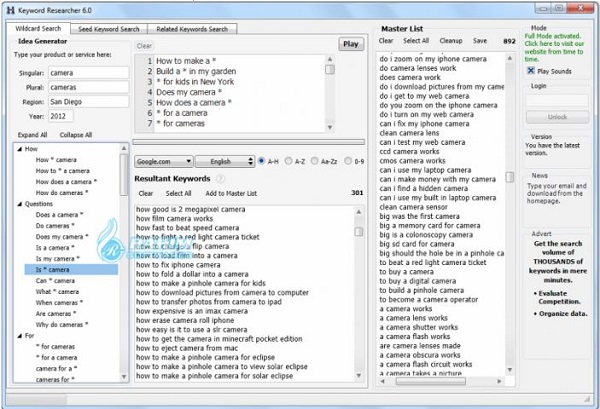Click Select All in Master List

click(x=416, y=41)
